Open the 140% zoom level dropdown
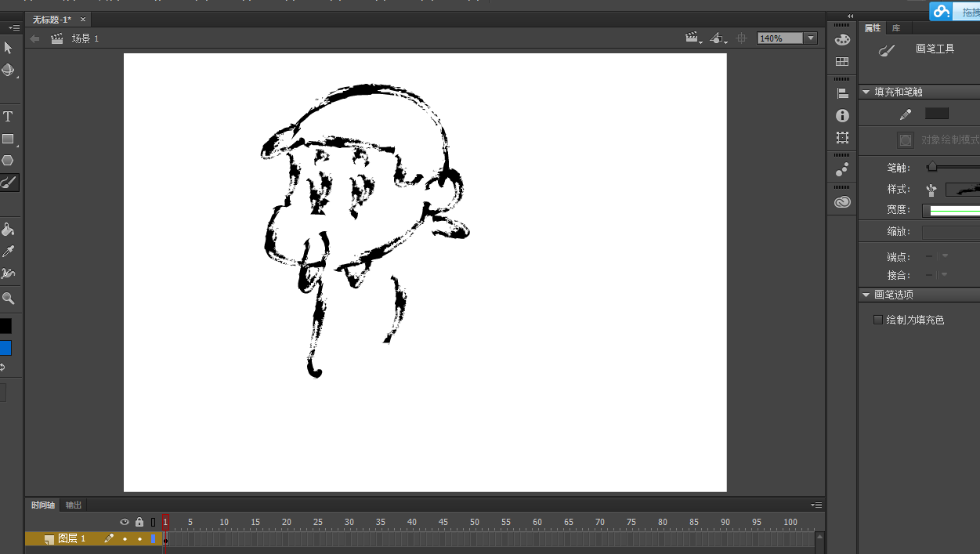 811,38
